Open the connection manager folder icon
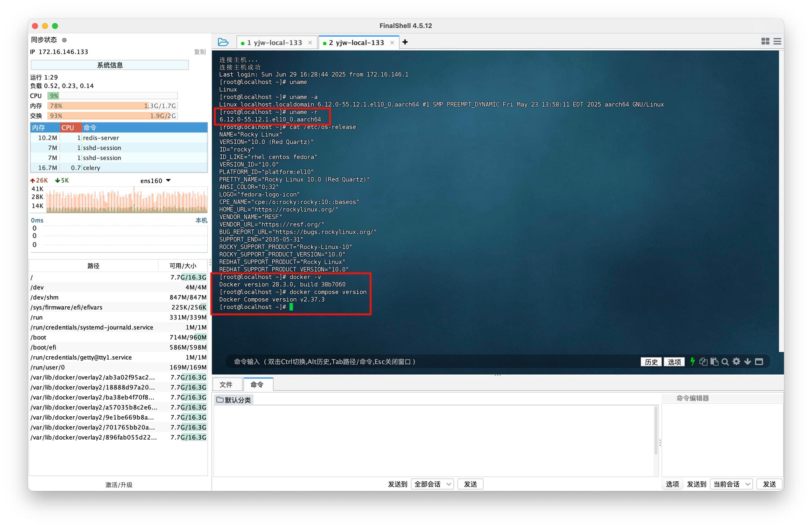812x528 pixels. 223,42
